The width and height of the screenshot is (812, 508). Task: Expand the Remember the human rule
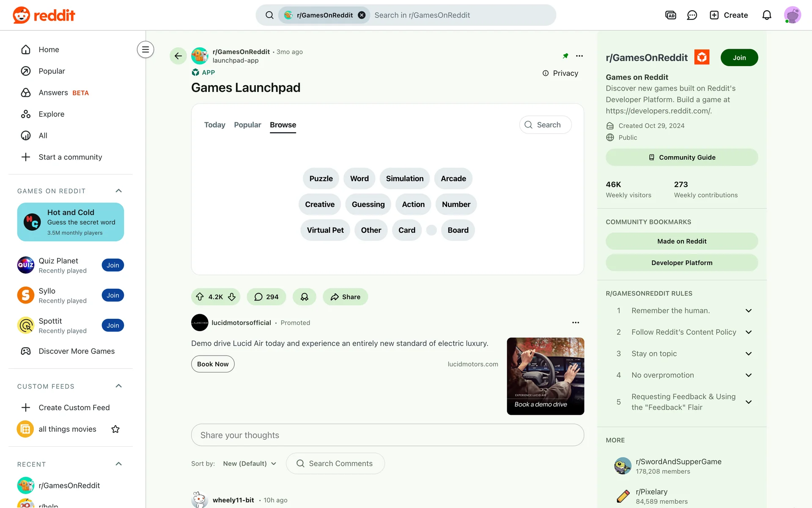pyautogui.click(x=748, y=311)
